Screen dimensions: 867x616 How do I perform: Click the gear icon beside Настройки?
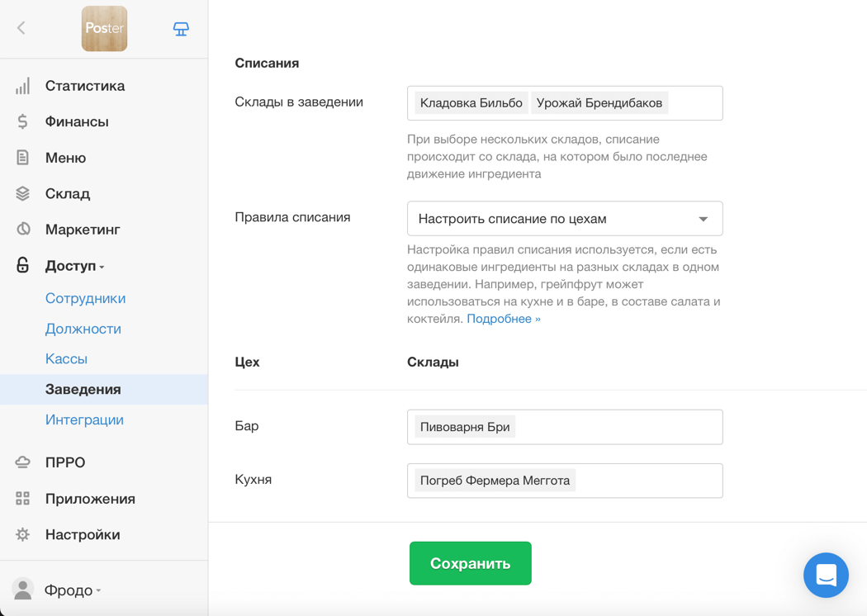[23, 534]
